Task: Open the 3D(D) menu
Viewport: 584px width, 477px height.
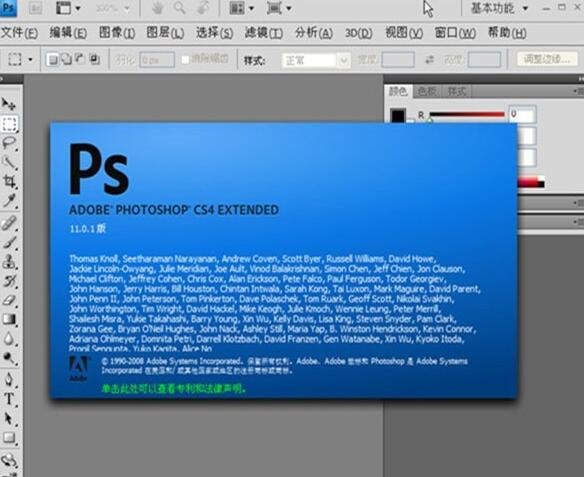Action: tap(358, 33)
